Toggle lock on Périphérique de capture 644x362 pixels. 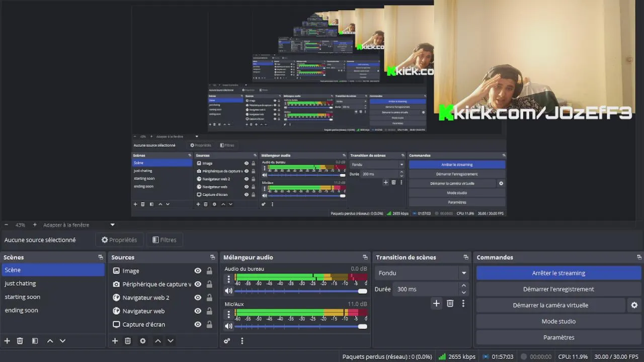coord(209,284)
